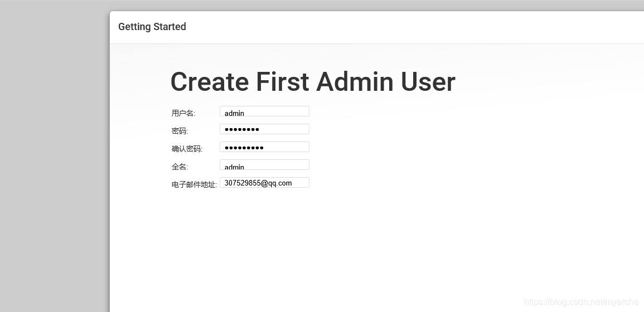Click the 密码 label text
This screenshot has width=644, height=312.
(x=180, y=131)
